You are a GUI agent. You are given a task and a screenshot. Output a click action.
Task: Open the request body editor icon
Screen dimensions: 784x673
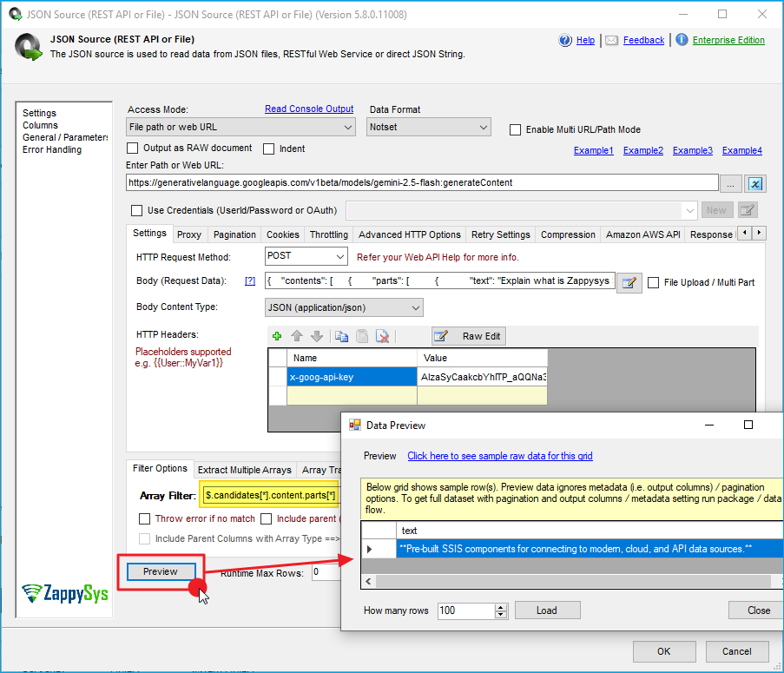coord(629,282)
